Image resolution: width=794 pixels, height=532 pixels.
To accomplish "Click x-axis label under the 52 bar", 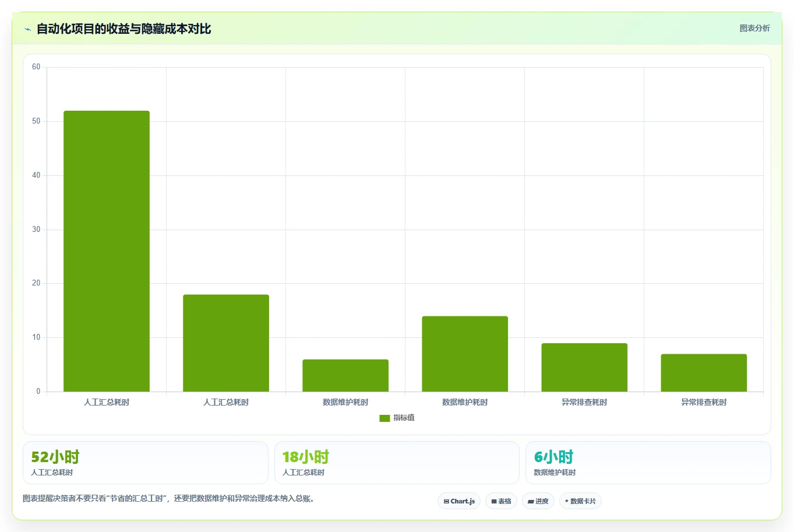I will tap(107, 402).
